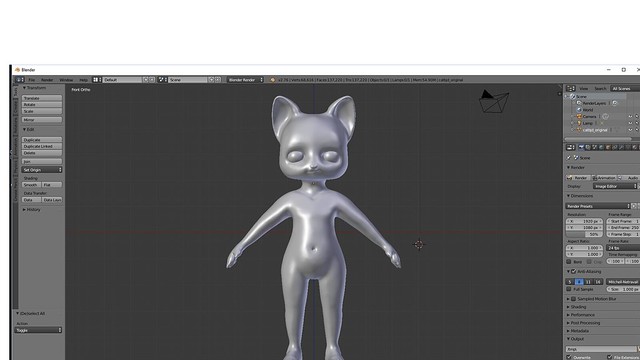Select the Constraints properties tab icon

615,147
